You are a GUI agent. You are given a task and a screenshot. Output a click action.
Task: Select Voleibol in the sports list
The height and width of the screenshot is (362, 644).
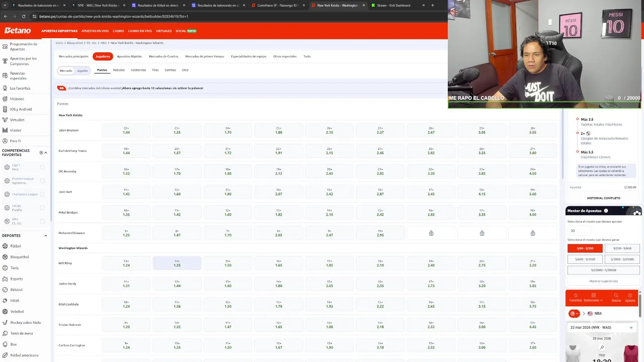[17, 311]
